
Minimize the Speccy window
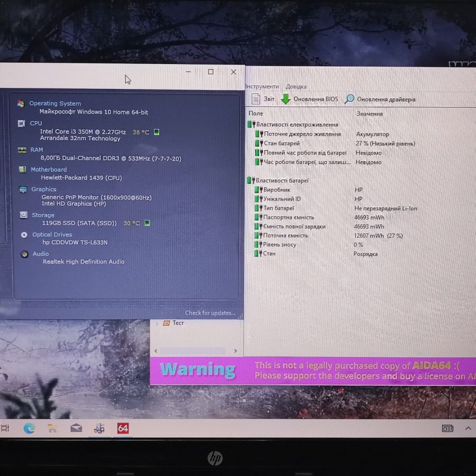[188, 72]
